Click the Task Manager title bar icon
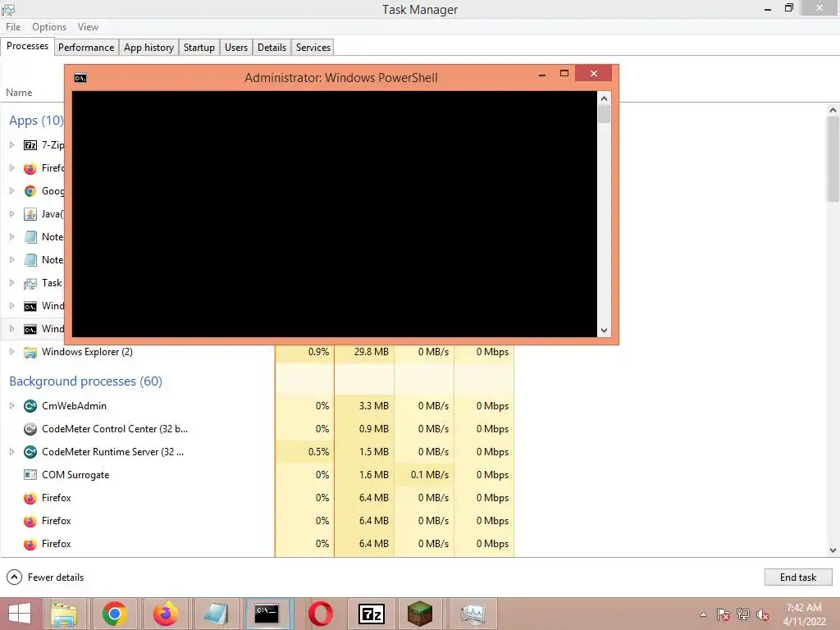Screen dimensions: 840x630 coord(8,9)
